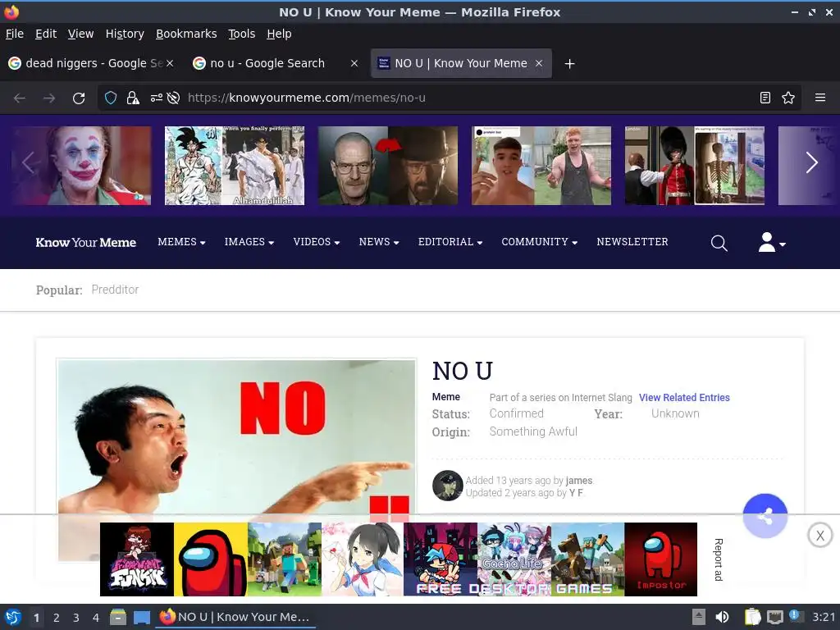This screenshot has width=840, height=630.
Task: Expand the MEMES dropdown menu
Action: tap(181, 242)
